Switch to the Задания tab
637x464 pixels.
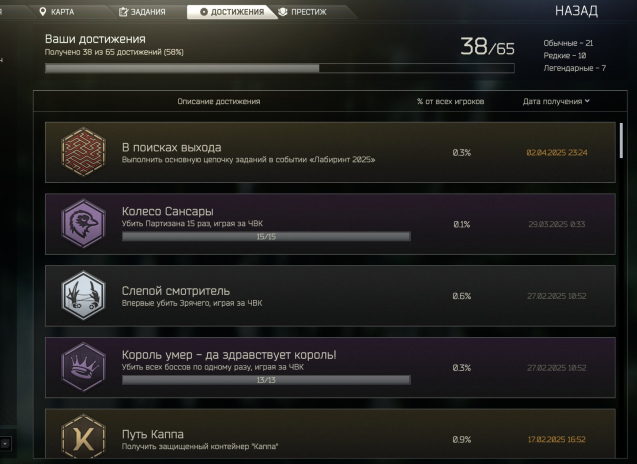tap(142, 12)
